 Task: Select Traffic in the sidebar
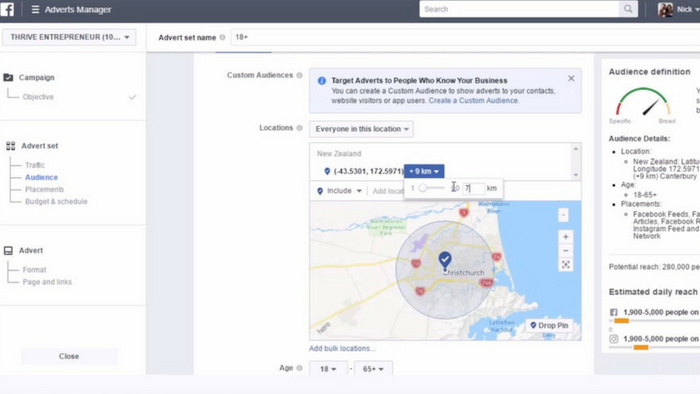35,165
